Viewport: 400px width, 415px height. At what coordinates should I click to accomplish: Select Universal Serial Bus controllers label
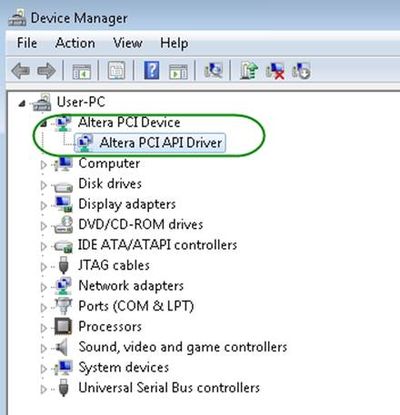[169, 388]
